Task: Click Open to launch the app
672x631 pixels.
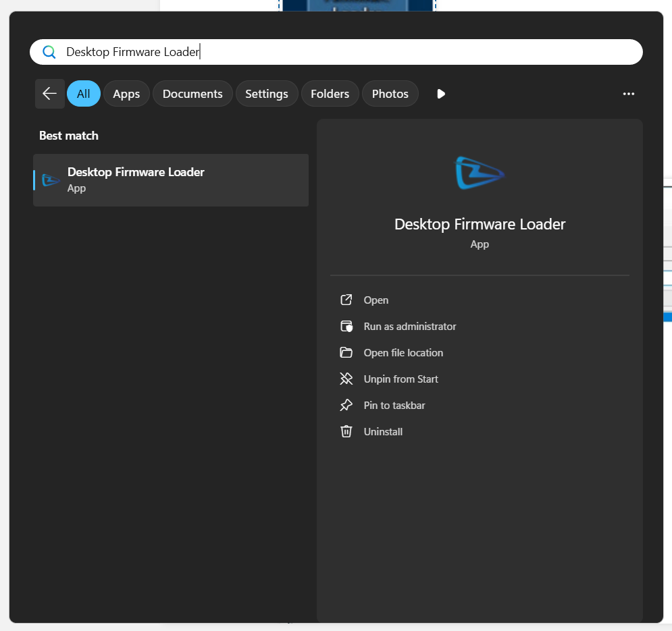Action: point(376,300)
